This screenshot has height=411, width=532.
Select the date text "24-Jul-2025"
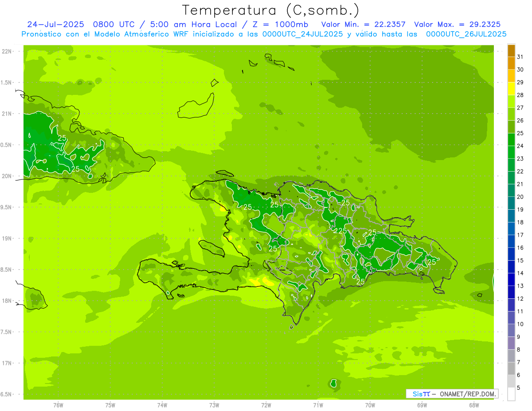coord(55,24)
